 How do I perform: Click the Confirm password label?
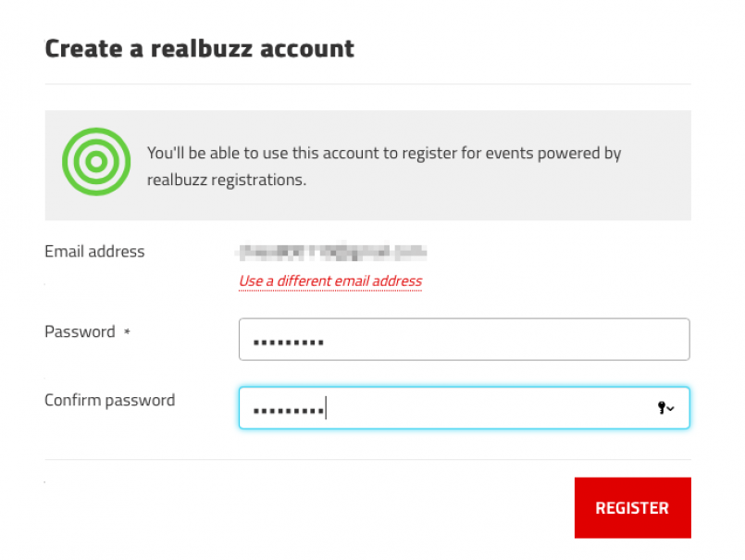pos(109,400)
